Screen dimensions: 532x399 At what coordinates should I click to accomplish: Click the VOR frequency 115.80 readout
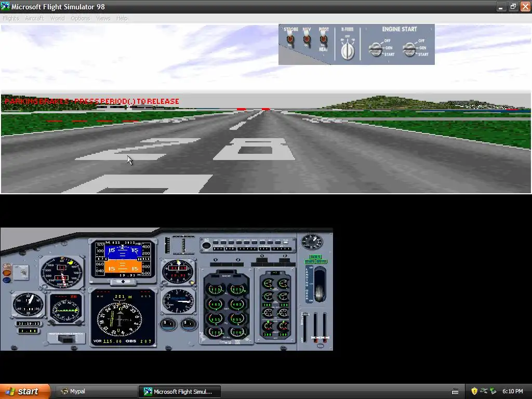(x=112, y=341)
